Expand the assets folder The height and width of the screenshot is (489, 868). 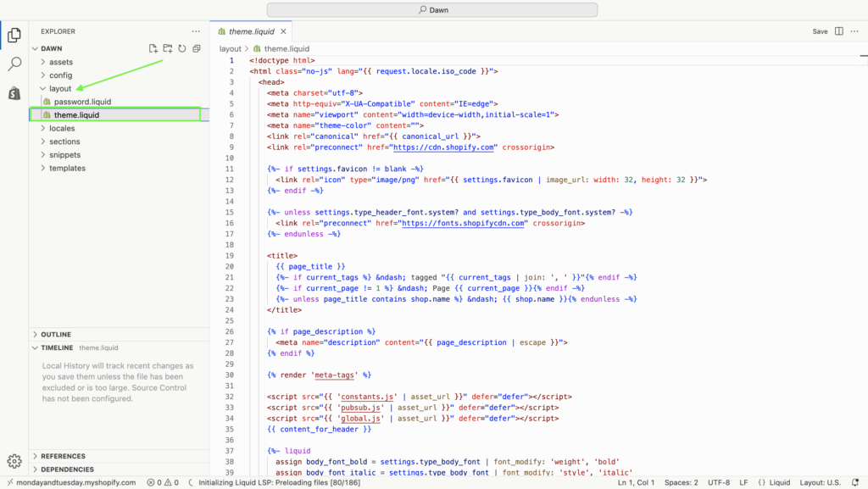43,62
